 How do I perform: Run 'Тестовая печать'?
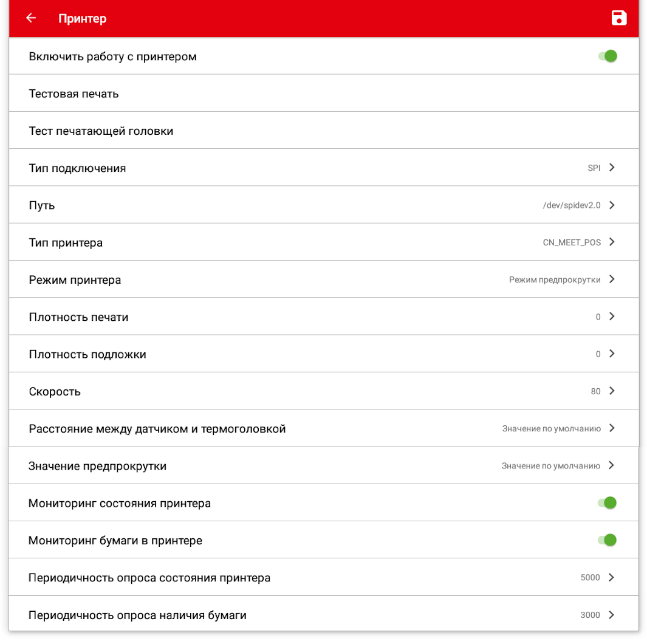point(74,94)
